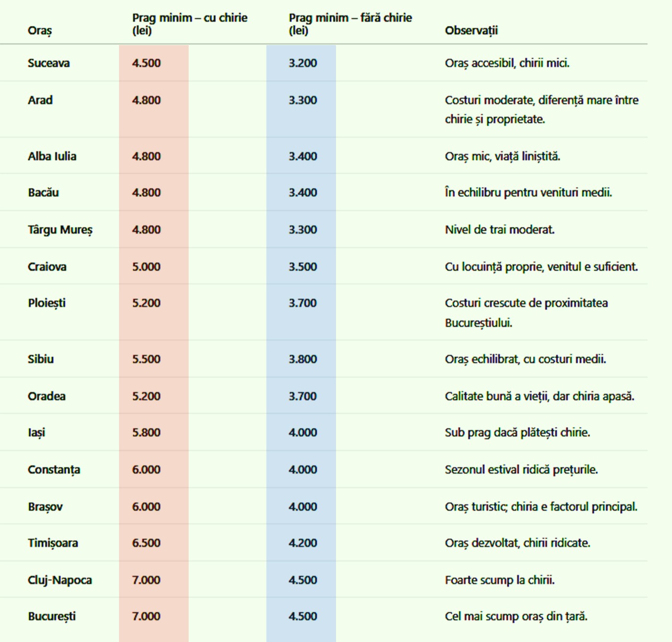This screenshot has height=642, width=672.
Task: Select the Cluj-Napoca city name cell
Action: pos(60,580)
